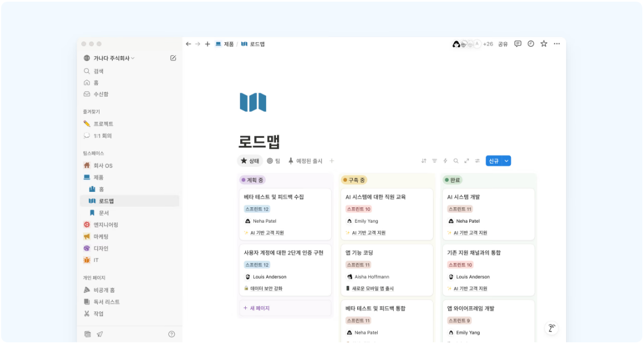Expand the board to full screen view
The width and height of the screenshot is (644, 344).
point(466,161)
